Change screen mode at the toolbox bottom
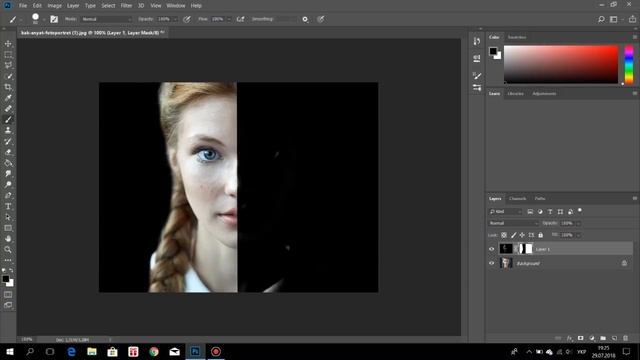This screenshot has height=360, width=640. (8, 305)
